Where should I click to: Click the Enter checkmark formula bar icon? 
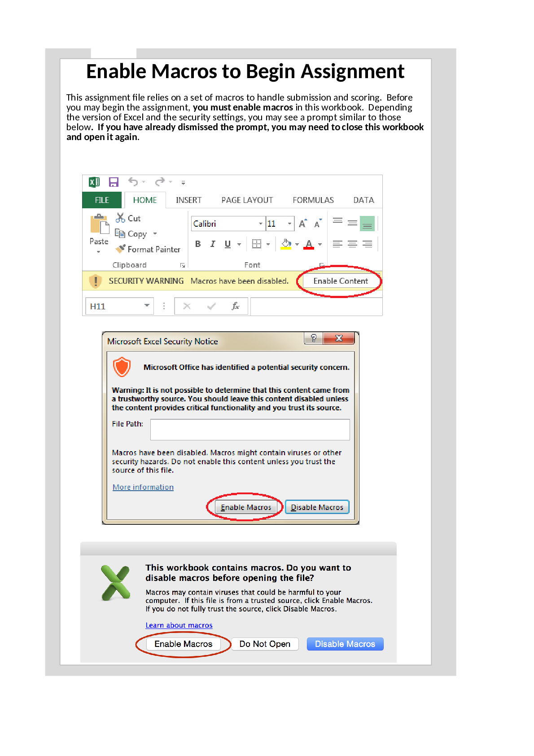pos(211,306)
